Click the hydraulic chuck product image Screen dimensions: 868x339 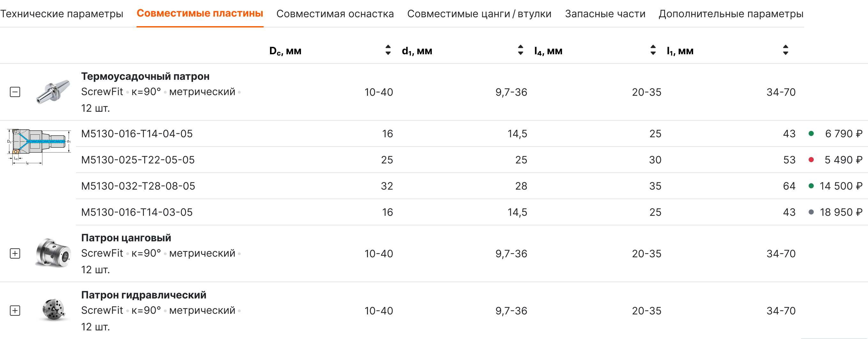[53, 310]
